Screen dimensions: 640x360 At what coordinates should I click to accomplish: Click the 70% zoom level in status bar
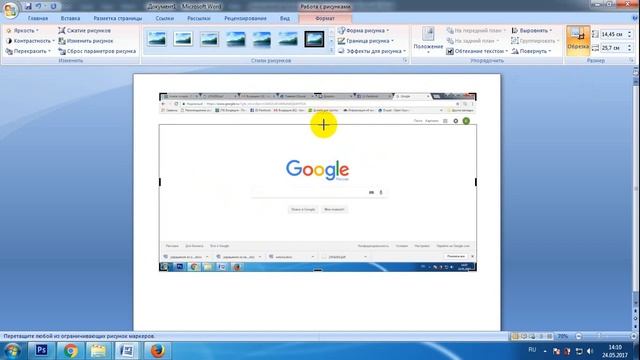(x=563, y=336)
